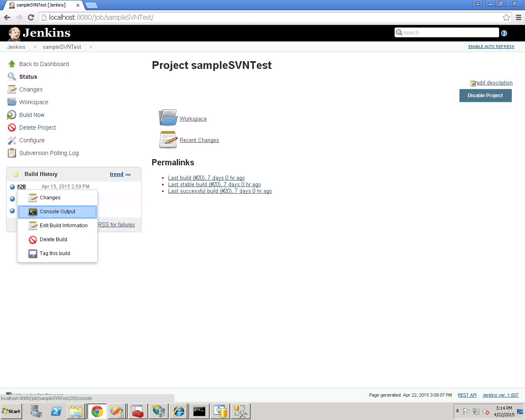This screenshot has width=525, height=420.
Task: Open the trend link in Build History
Action: pyautogui.click(x=116, y=174)
